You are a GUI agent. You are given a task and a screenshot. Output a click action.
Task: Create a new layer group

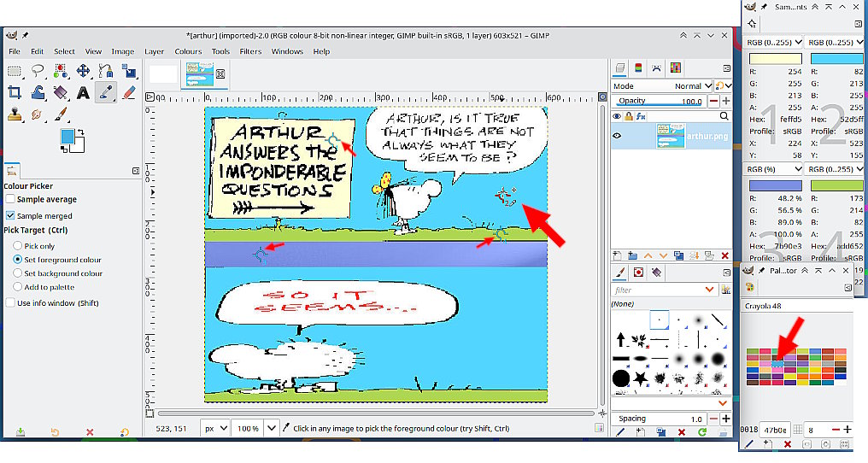point(633,255)
